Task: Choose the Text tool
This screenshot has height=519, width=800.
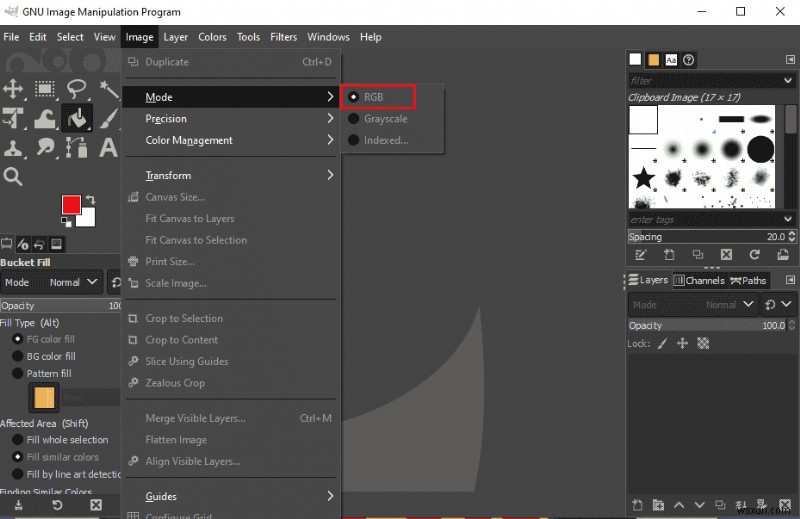Action: tap(108, 147)
